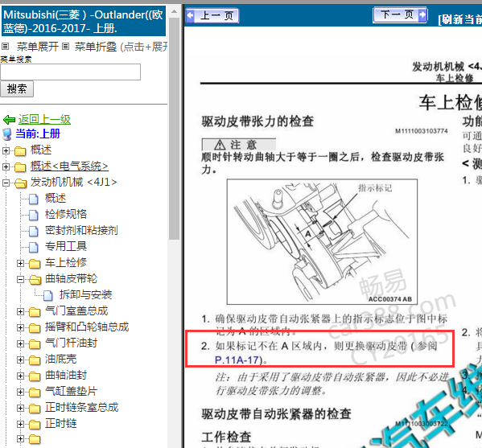Expand the 曲轴油封 folder

click(20, 376)
